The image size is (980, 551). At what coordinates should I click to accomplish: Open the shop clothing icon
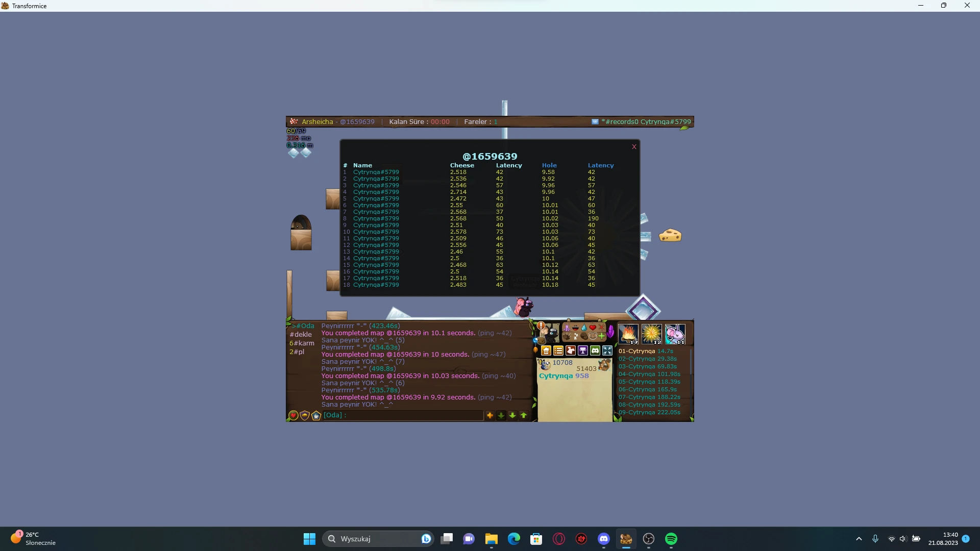[x=571, y=350]
